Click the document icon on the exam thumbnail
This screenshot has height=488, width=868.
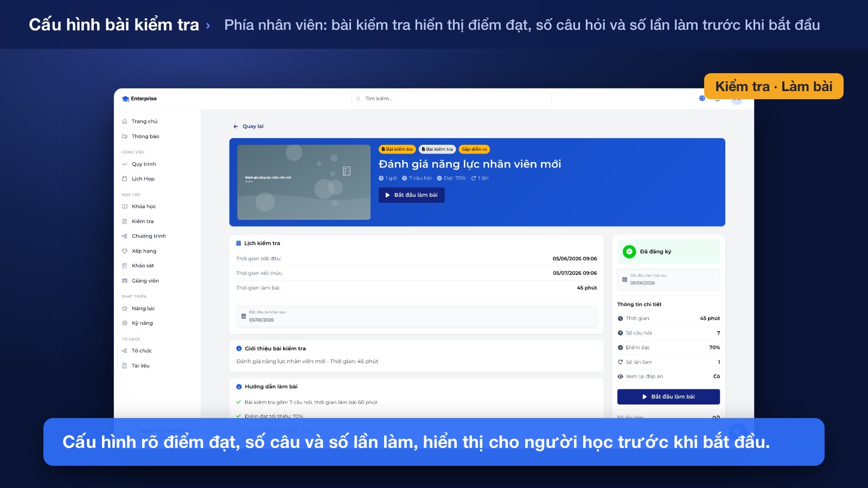click(x=347, y=171)
